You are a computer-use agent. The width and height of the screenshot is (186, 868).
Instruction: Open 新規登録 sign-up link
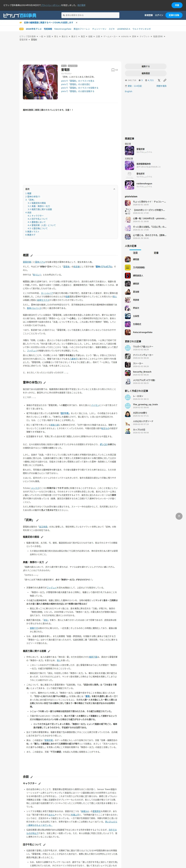(148, 15)
